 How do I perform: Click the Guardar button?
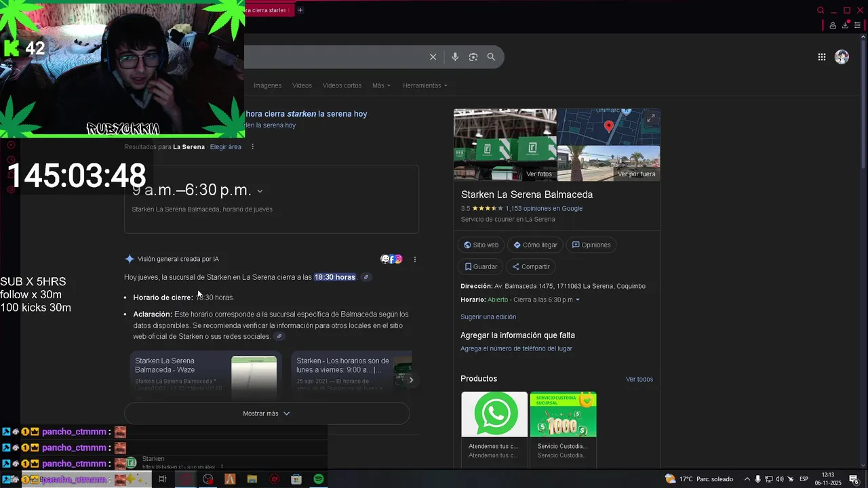coord(481,266)
